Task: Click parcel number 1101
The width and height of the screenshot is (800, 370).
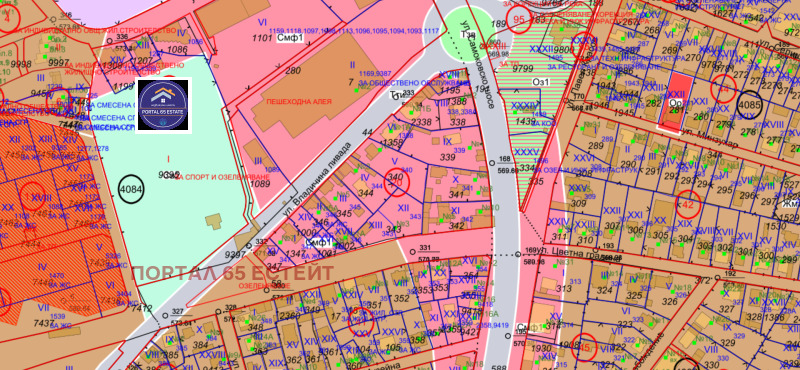Action: 263,37
